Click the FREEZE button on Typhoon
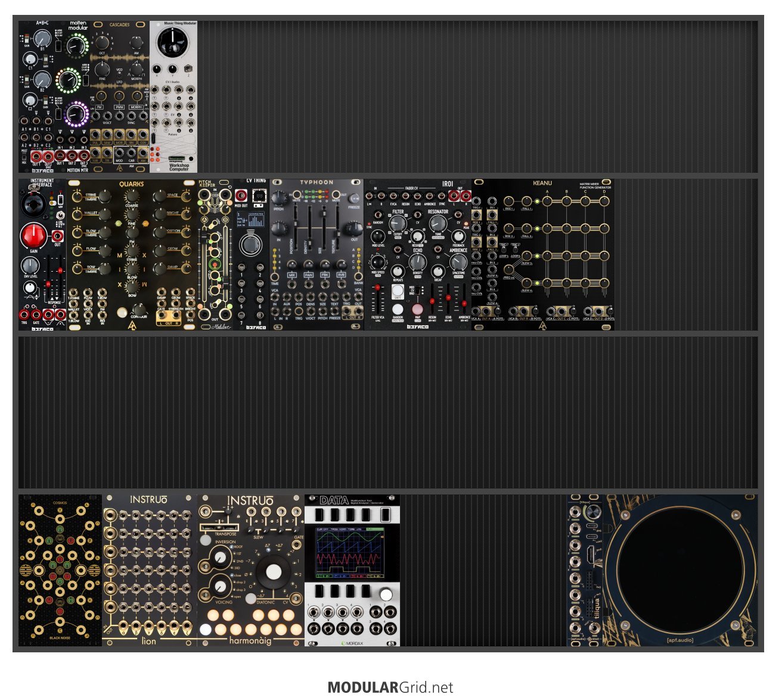The image size is (782, 700). tap(355, 198)
